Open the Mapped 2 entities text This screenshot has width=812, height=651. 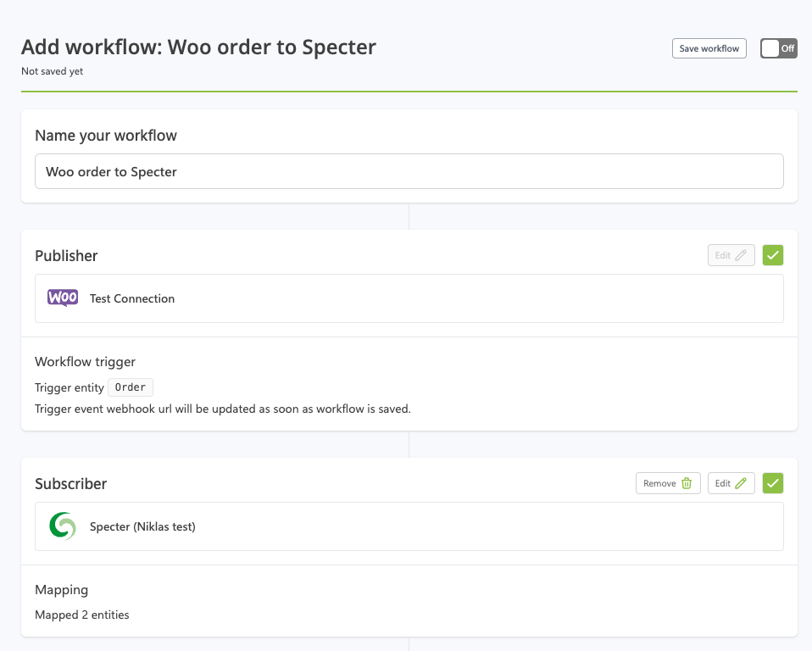pos(82,615)
